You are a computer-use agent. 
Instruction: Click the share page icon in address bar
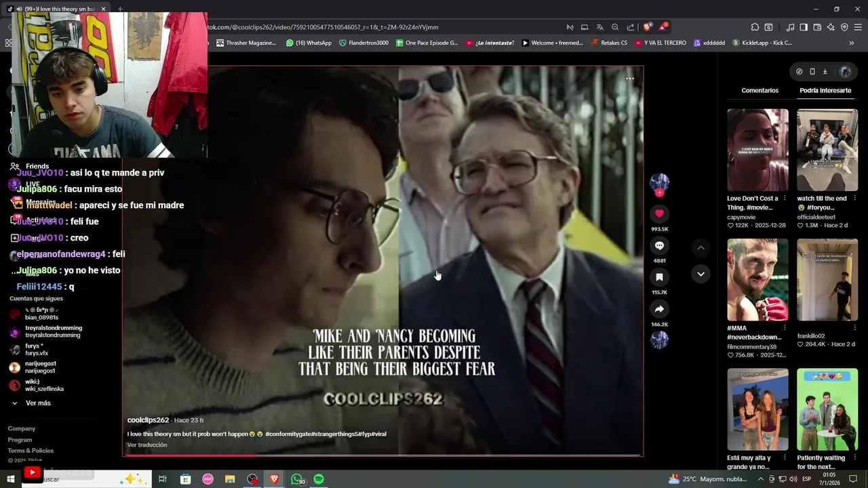(x=631, y=27)
